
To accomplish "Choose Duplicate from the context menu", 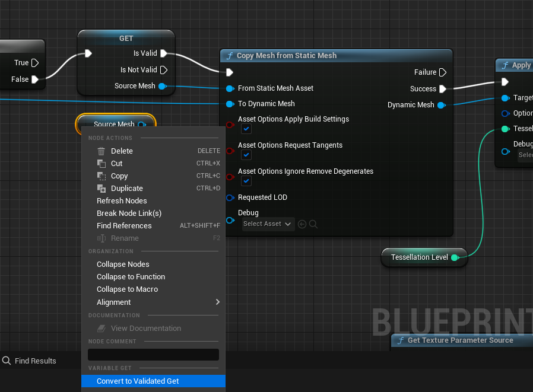I will point(153,189).
